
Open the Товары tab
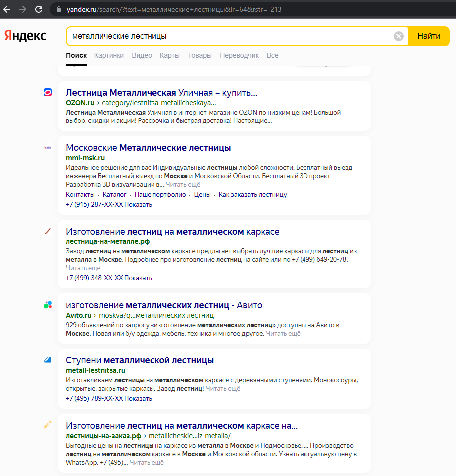click(x=200, y=55)
